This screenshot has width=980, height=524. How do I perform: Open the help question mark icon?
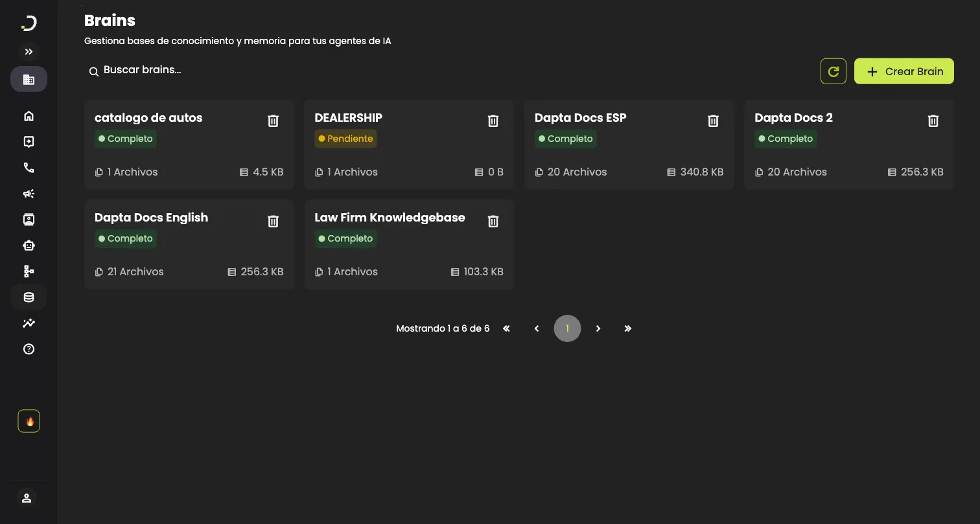tap(29, 349)
